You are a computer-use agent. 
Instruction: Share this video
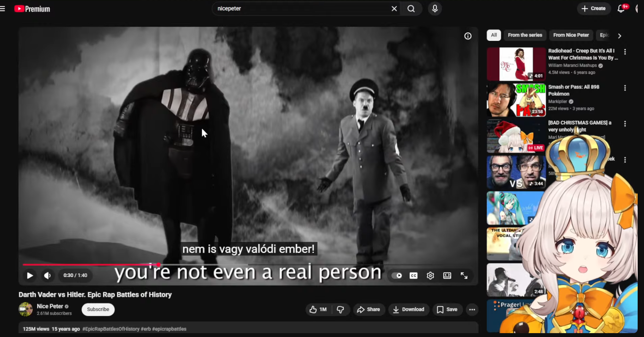(x=369, y=310)
